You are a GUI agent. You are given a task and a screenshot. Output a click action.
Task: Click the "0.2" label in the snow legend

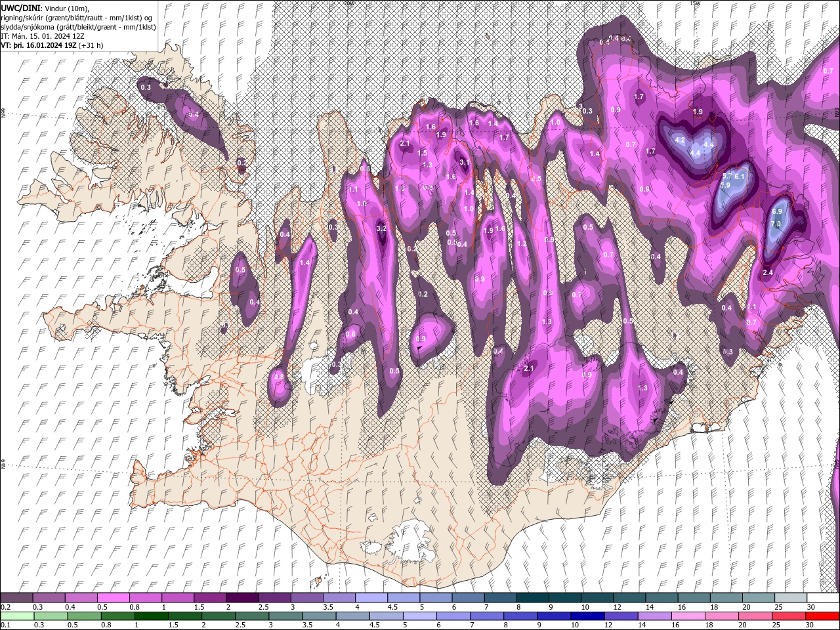click(x=5, y=607)
